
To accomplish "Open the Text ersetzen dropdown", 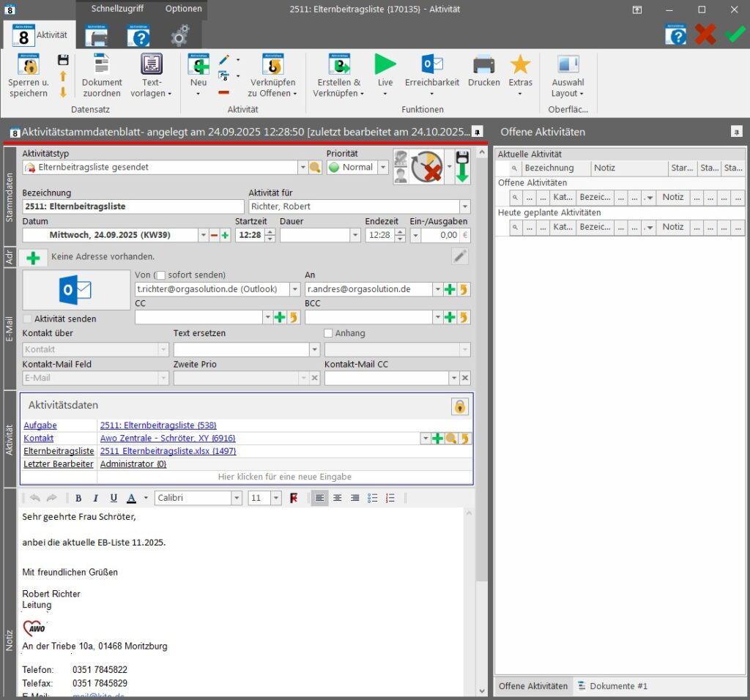I will (x=314, y=350).
